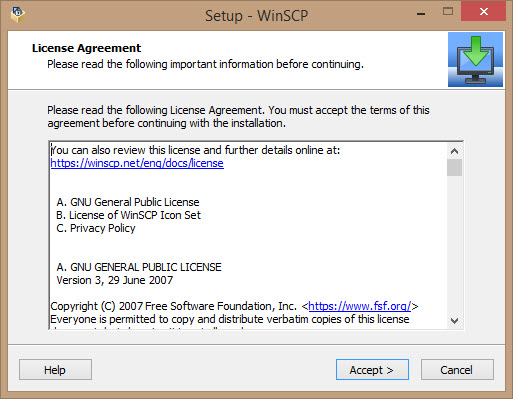Screen dimensions: 513x399
Task: Click the 'B. License of WinSCP Icon Set' line
Action: [x=128, y=215]
